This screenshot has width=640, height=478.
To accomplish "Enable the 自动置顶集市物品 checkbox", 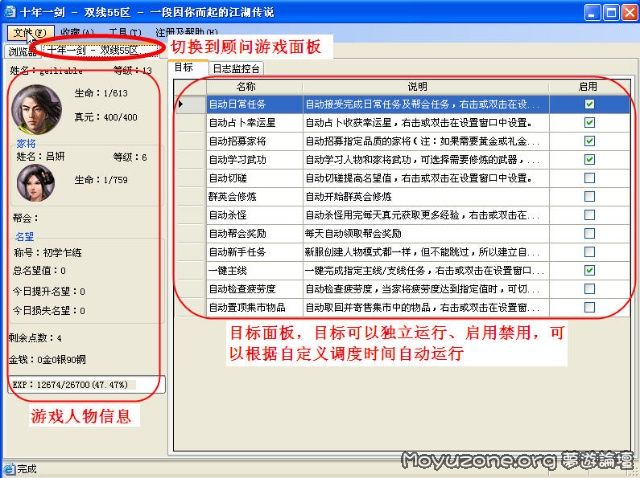I will [589, 307].
